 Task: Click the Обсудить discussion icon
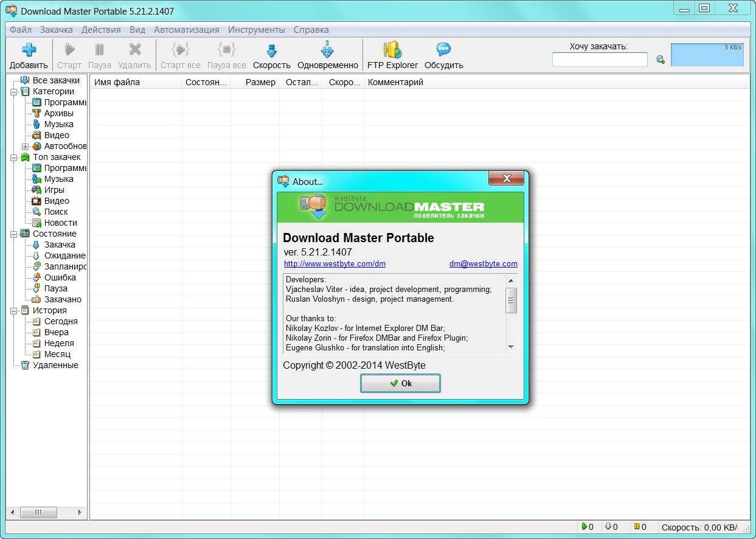click(444, 55)
